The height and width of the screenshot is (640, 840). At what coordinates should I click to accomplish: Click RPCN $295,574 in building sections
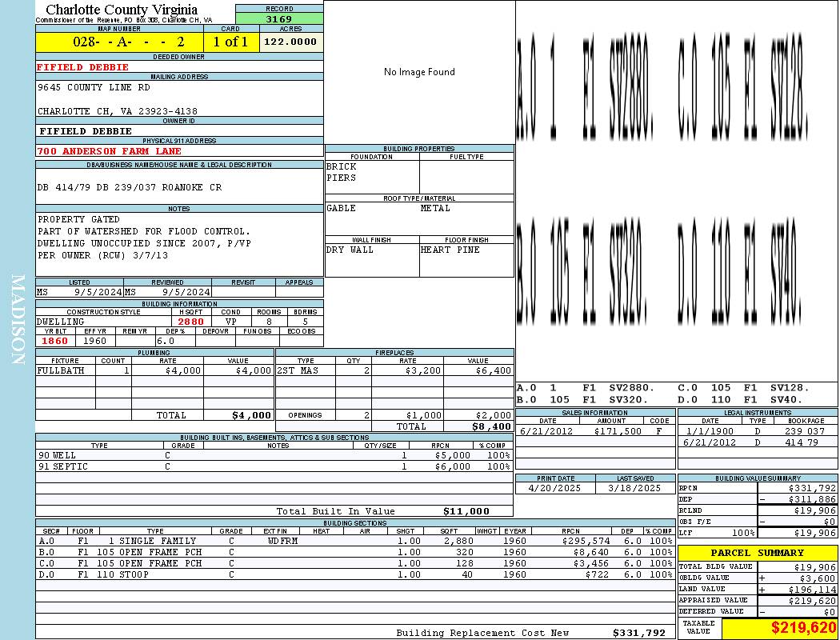586,542
